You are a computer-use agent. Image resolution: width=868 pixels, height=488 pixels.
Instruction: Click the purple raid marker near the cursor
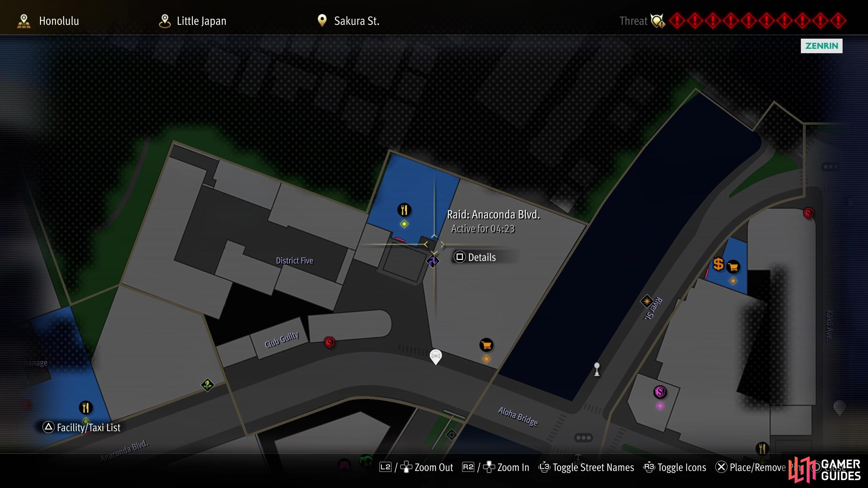(433, 261)
